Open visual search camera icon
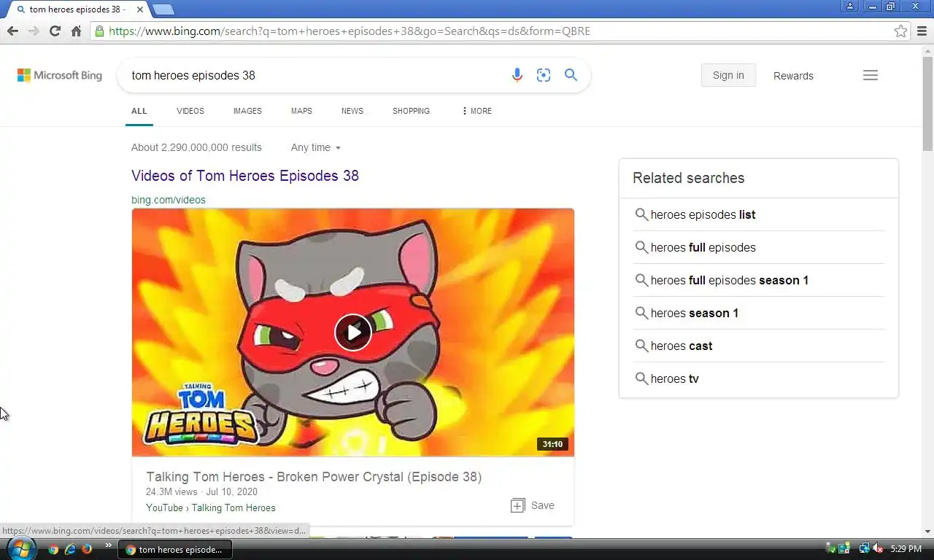This screenshot has height=560, width=934. point(544,75)
